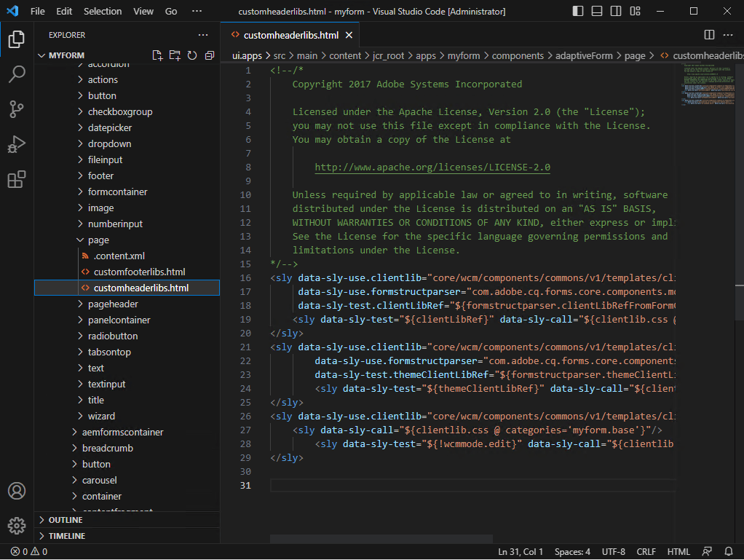This screenshot has width=744, height=560.
Task: Open the Run and Debug view
Action: click(x=16, y=144)
